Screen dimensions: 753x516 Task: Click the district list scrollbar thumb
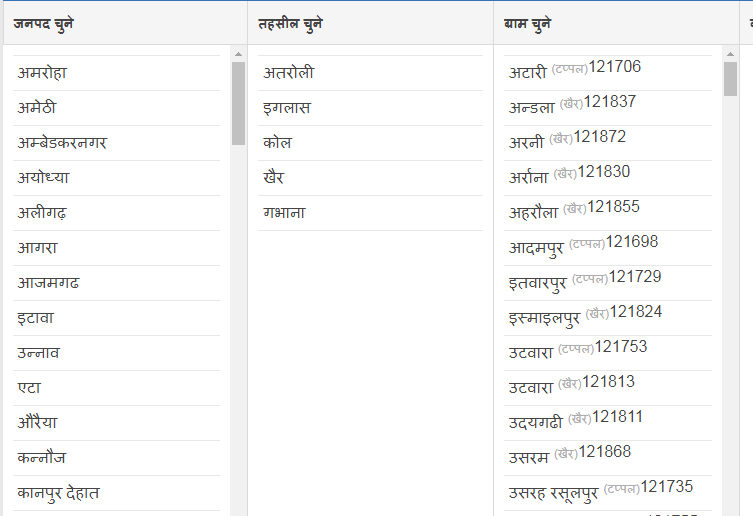[238, 102]
